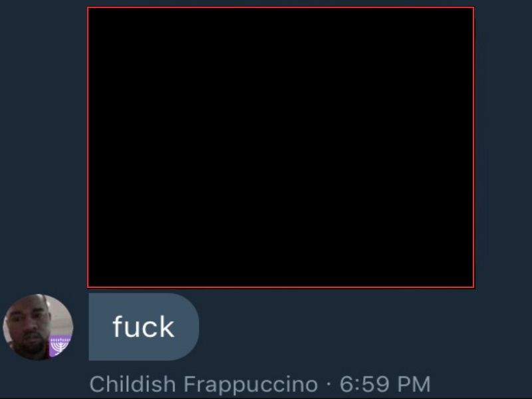Viewport: 532px width, 399px height.
Task: Click the word "Frappuccino" in sender label
Action: point(251,384)
